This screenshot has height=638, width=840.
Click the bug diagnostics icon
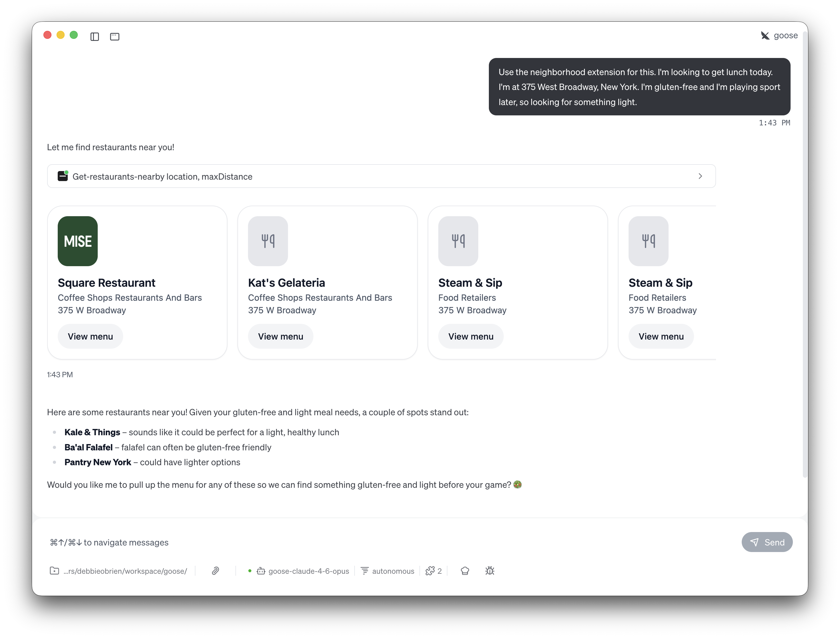(x=490, y=571)
